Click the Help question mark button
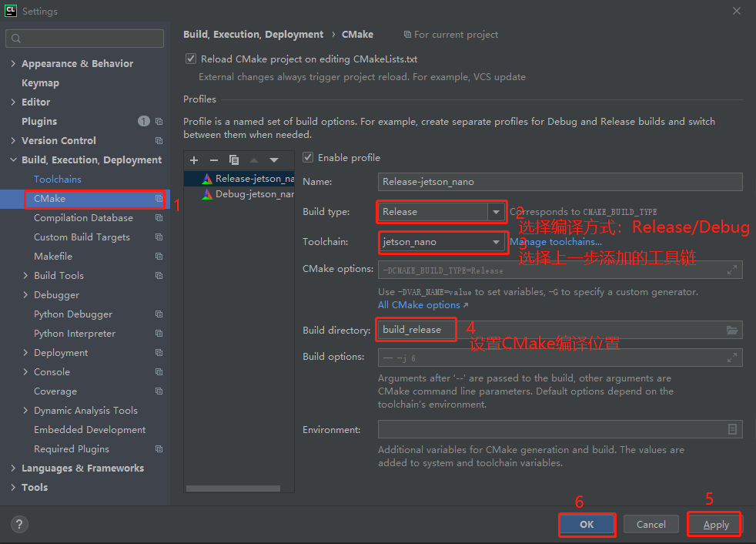The height and width of the screenshot is (544, 756). click(x=19, y=524)
